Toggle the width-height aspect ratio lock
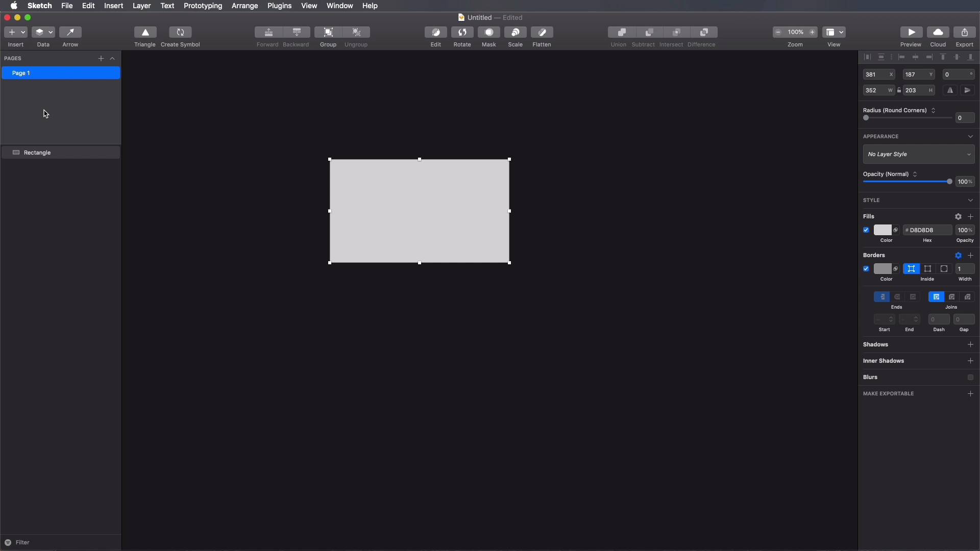Image resolution: width=980 pixels, height=551 pixels. (899, 90)
